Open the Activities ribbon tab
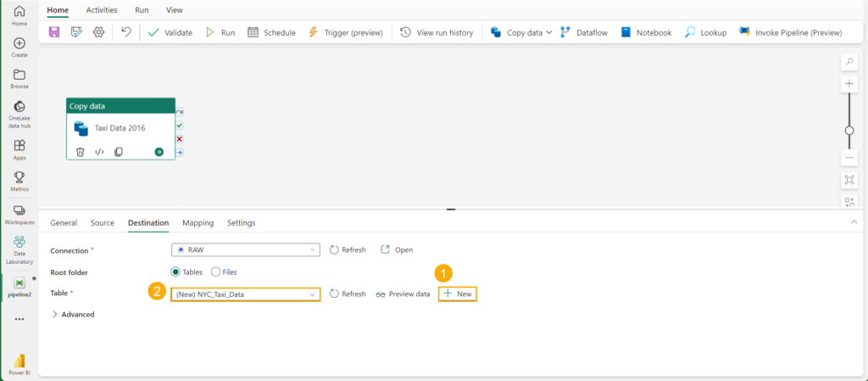Screen dimensions: 868x381 click(102, 10)
